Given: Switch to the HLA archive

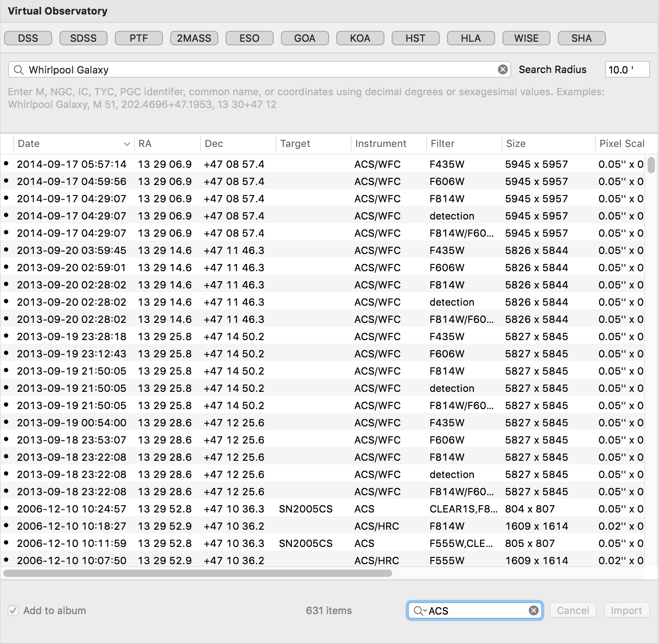Looking at the screenshot, I should tap(471, 38).
